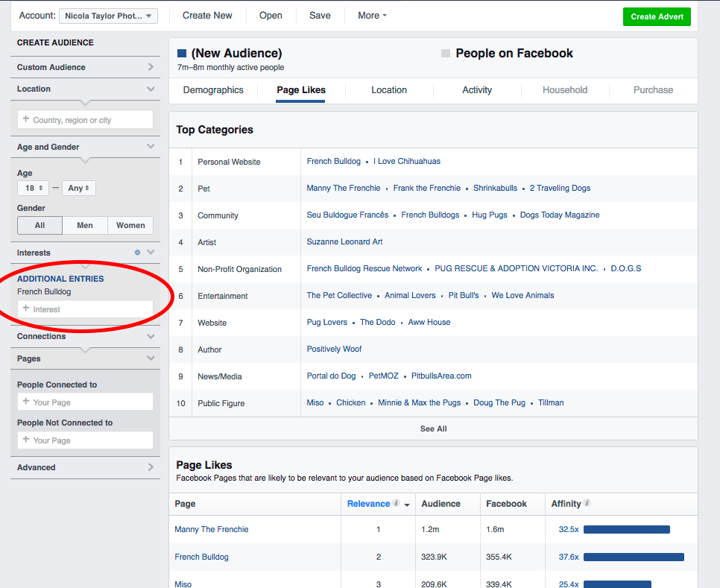Image resolution: width=720 pixels, height=588 pixels.
Task: Click See All under Top Categories
Action: (433, 429)
